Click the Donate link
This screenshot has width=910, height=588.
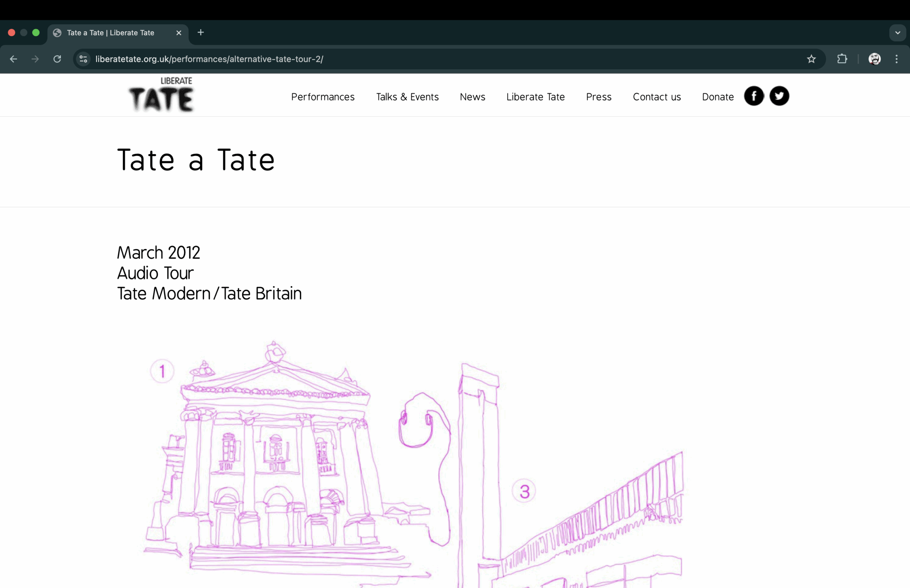click(x=717, y=97)
